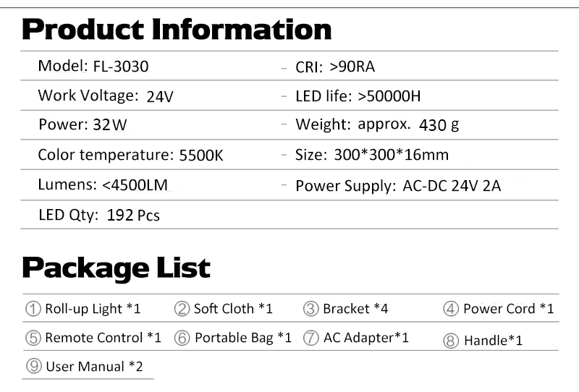579x392 pixels.
Task: Click the circled number 5 icon
Action: pyautogui.click(x=33, y=338)
